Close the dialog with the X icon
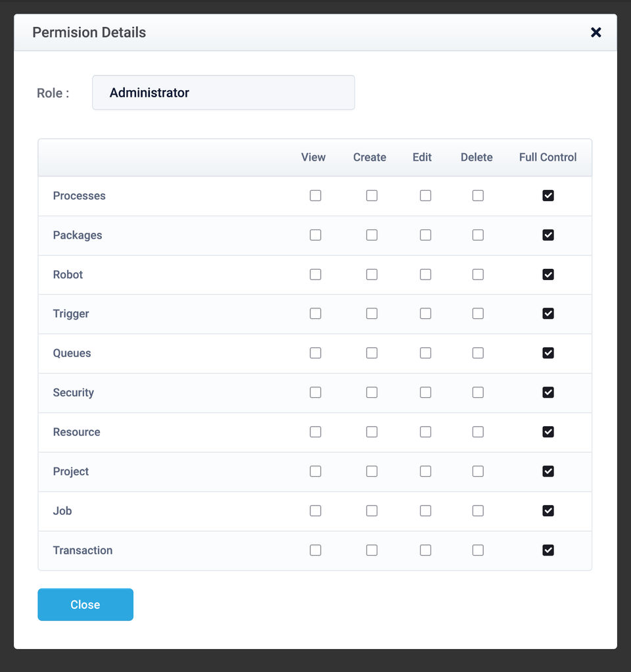The image size is (631, 672). [x=596, y=32]
